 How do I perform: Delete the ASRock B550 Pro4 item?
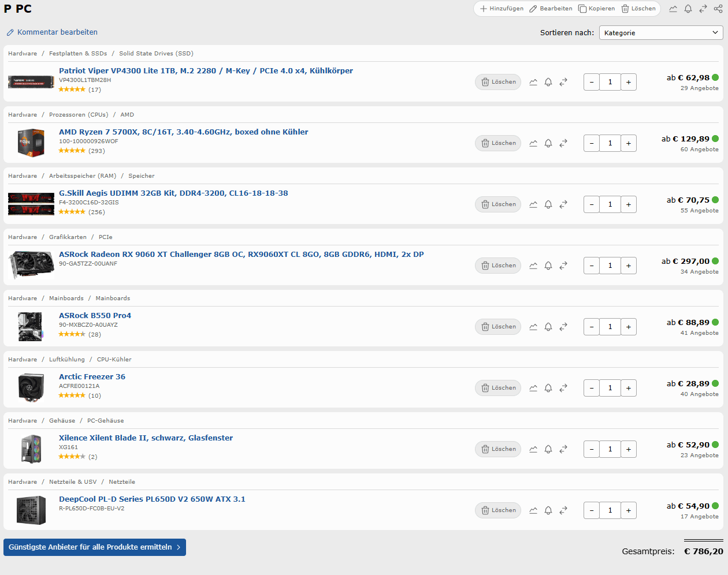498,327
